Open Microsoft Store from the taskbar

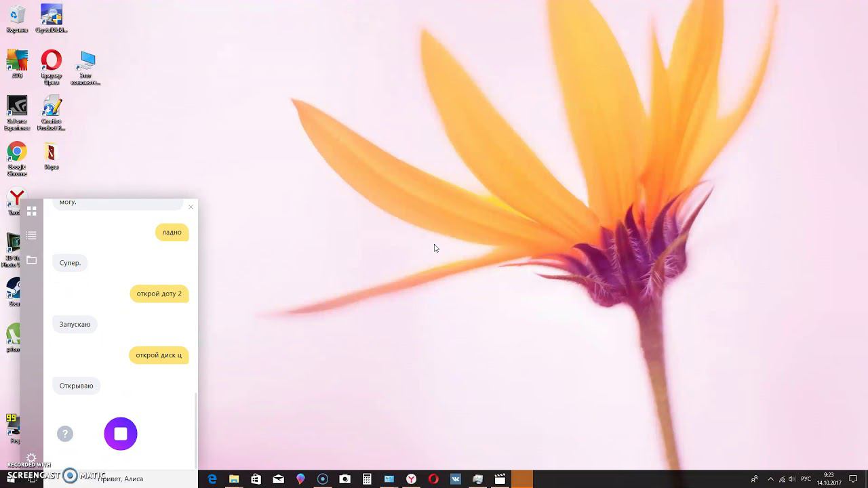point(256,479)
